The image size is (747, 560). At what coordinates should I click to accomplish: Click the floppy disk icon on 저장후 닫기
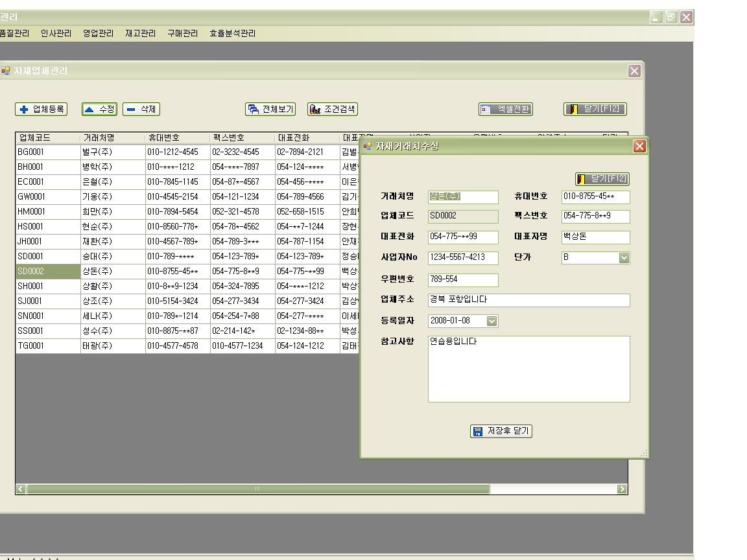point(478,432)
